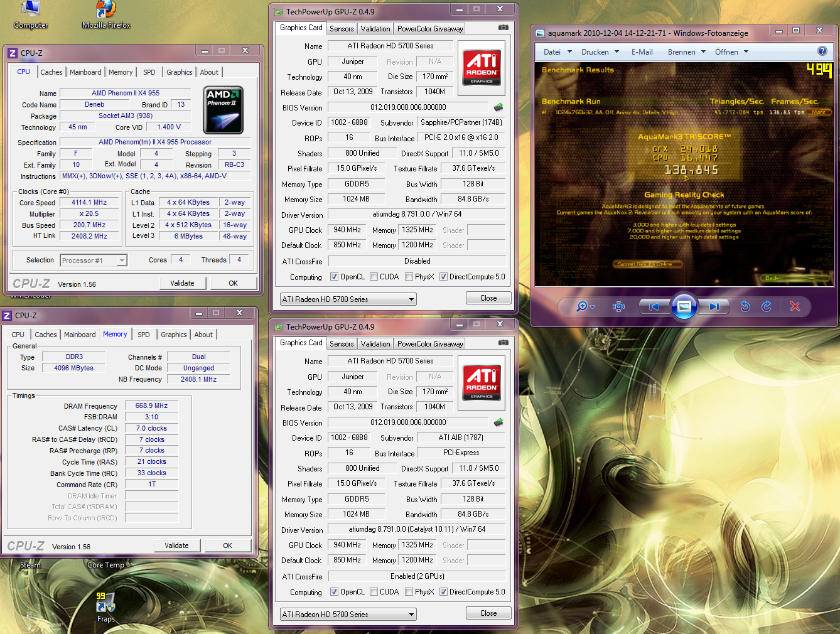
Task: Toggle OpenCL checkbox in bottom GPU-Z
Action: [x=334, y=592]
